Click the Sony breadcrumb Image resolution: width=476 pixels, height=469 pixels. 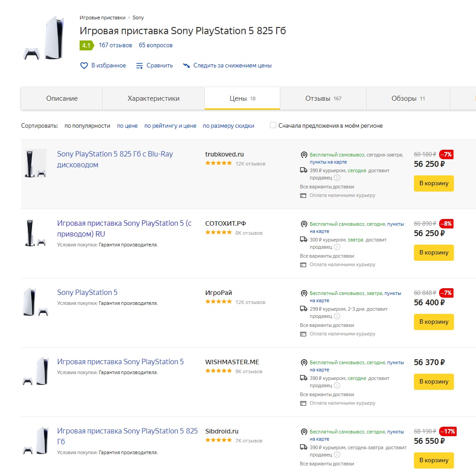138,18
